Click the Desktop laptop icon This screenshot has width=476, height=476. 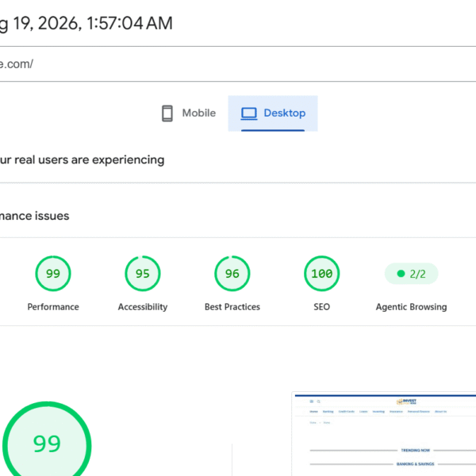pyautogui.click(x=249, y=113)
